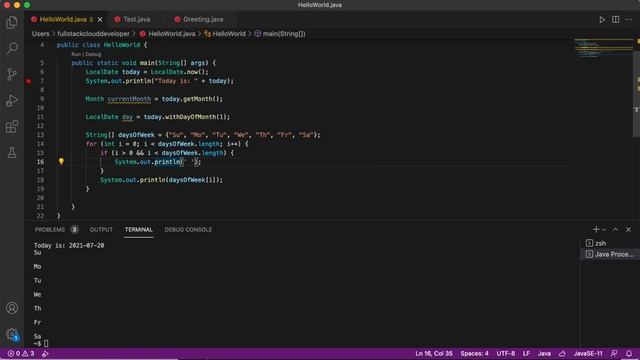This screenshot has height=360, width=640.
Task: Open the Explorer view in activity bar
Action: tap(12, 22)
